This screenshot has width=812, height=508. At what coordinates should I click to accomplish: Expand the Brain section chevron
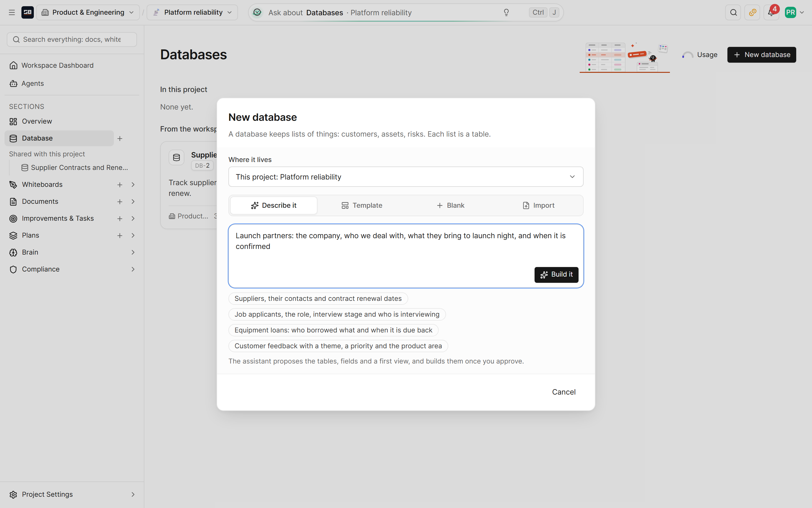point(133,252)
